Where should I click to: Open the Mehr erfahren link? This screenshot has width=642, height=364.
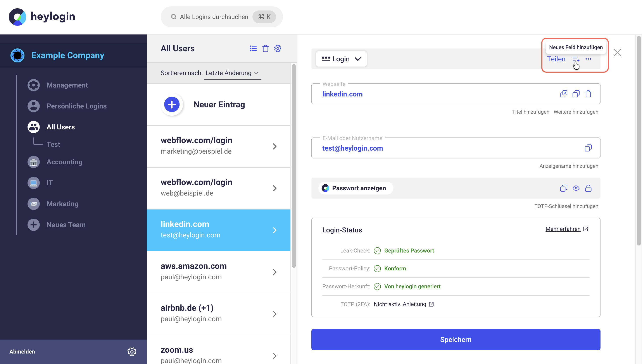(x=563, y=229)
